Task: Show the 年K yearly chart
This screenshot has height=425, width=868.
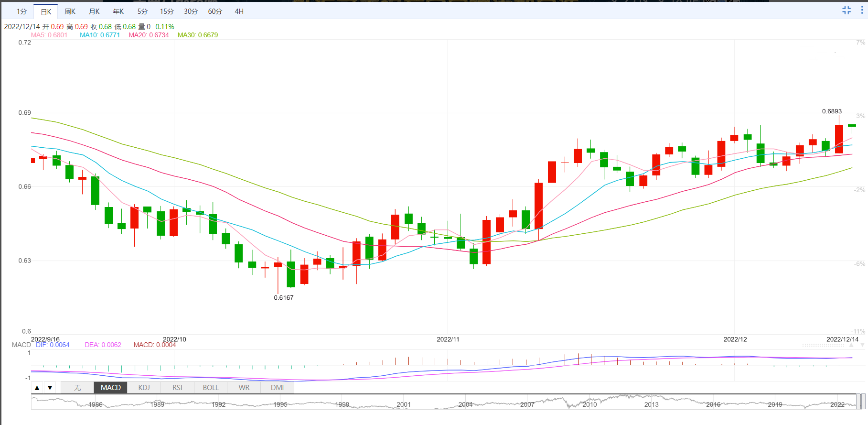Action: (x=118, y=11)
